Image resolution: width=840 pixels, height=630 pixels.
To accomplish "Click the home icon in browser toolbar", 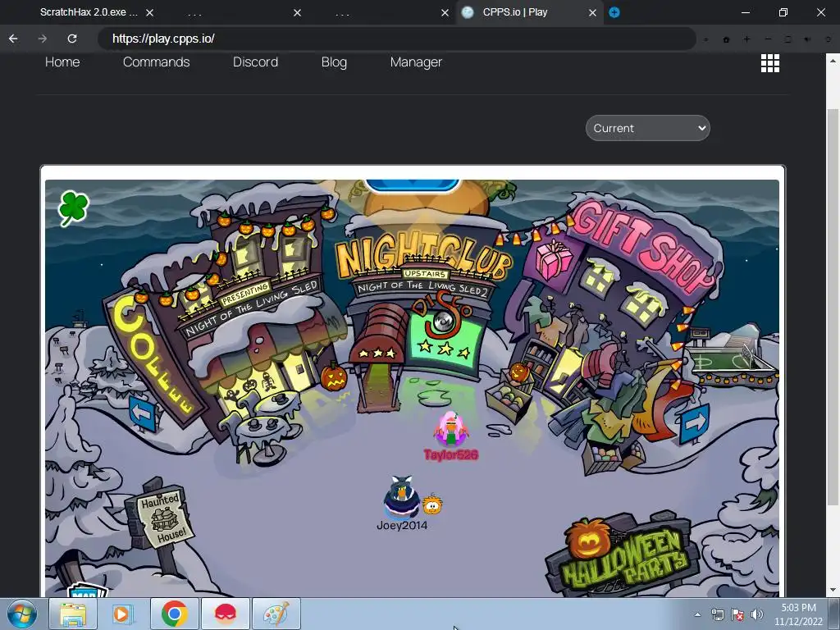I will point(727,39).
